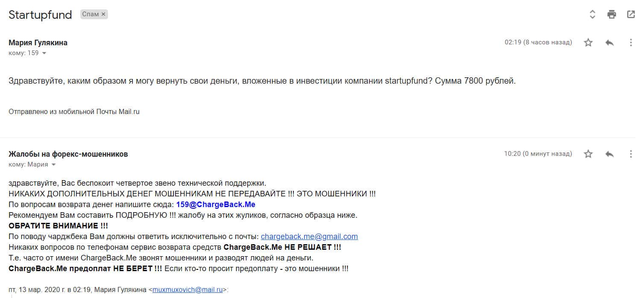Remove the Спам label with the X
The image size is (644, 298).
pyautogui.click(x=103, y=15)
